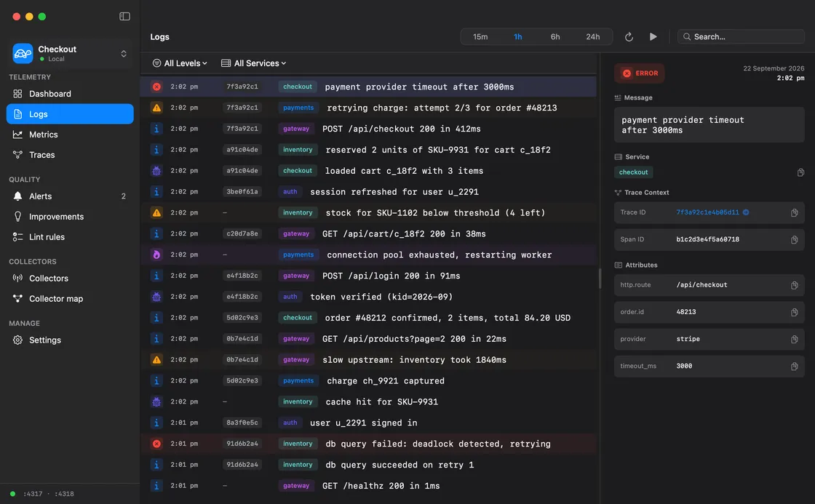Toggle the sidebar panel icon
This screenshot has height=504, width=815.
click(124, 17)
